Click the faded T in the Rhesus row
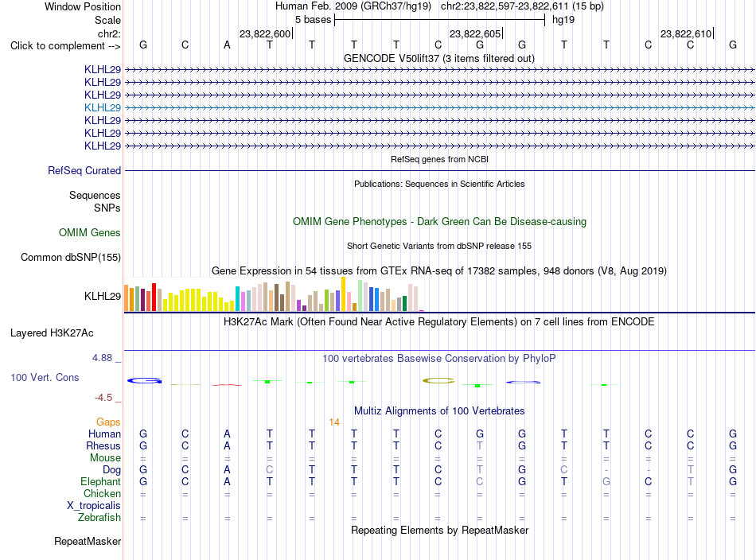The width and height of the screenshot is (756, 560). (479, 446)
